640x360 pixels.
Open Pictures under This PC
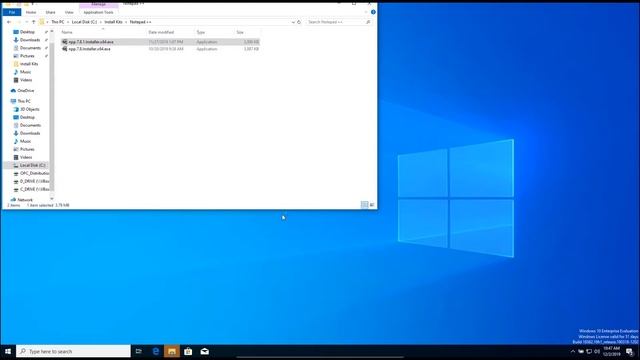point(27,149)
